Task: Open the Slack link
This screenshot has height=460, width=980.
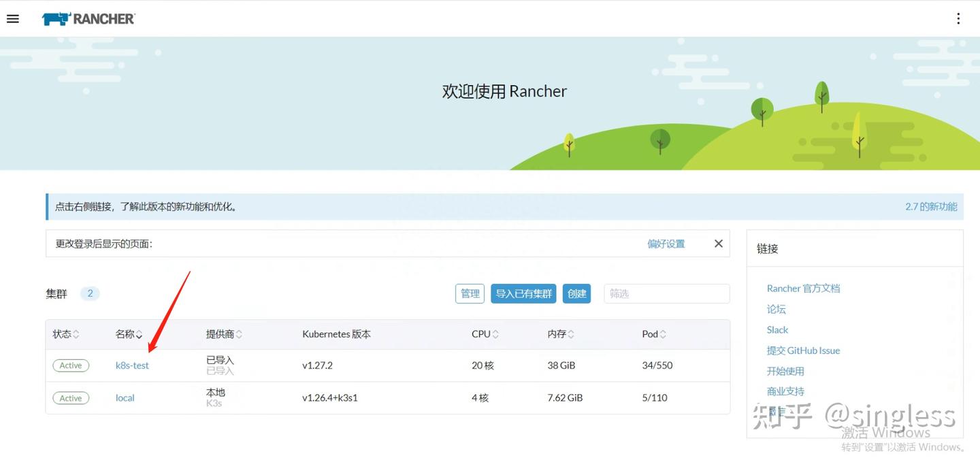Action: [x=777, y=330]
